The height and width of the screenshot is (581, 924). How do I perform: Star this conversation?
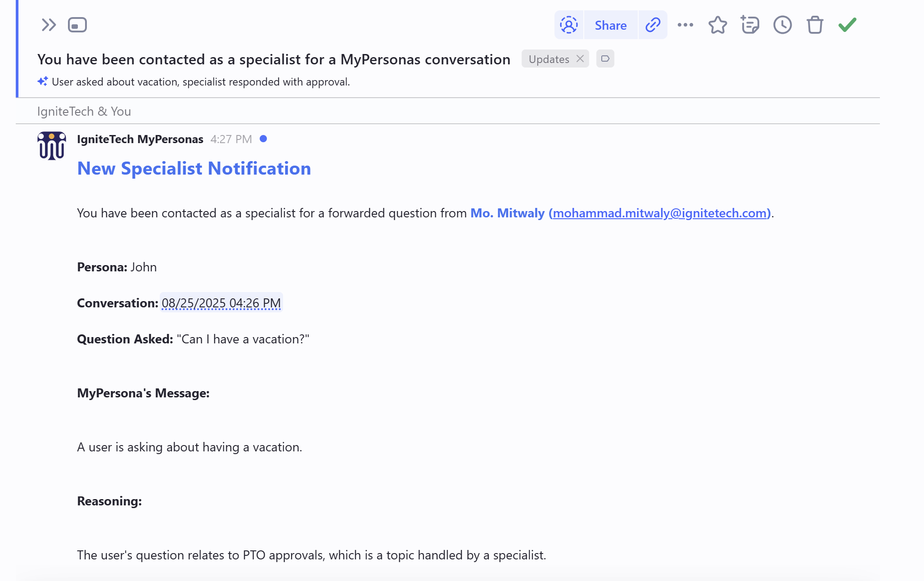[717, 25]
